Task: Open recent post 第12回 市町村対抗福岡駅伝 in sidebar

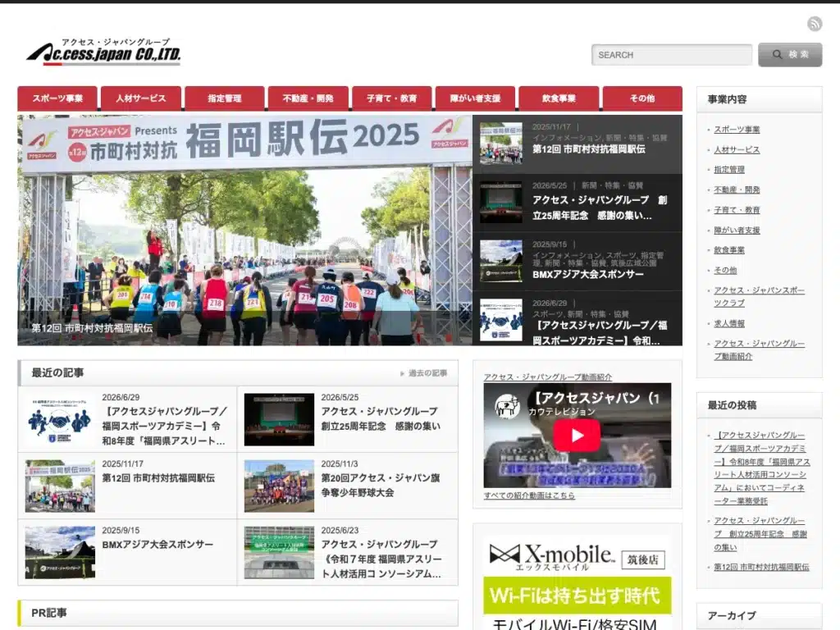Action: tap(761, 567)
